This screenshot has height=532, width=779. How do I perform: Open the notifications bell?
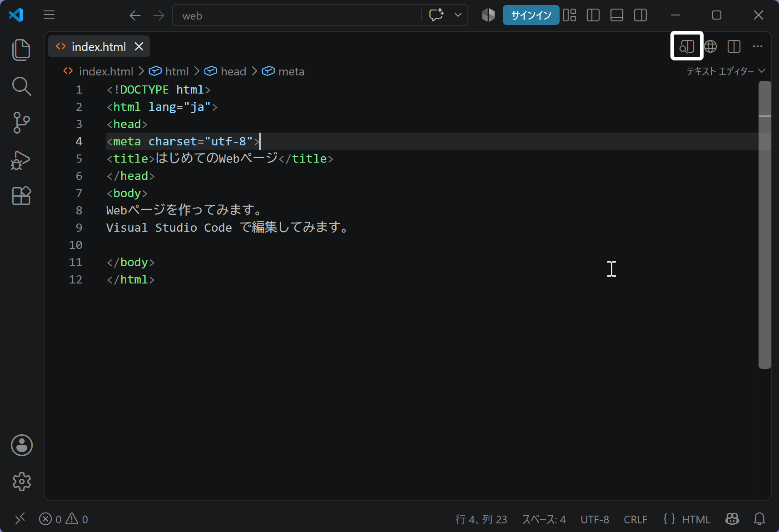[x=759, y=519]
